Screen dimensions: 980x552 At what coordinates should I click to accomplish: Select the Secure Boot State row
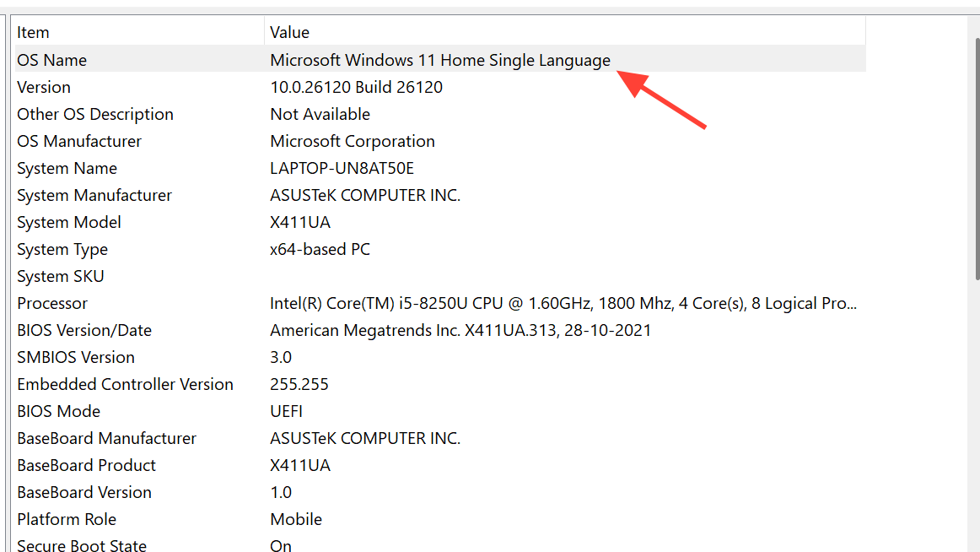[x=82, y=545]
